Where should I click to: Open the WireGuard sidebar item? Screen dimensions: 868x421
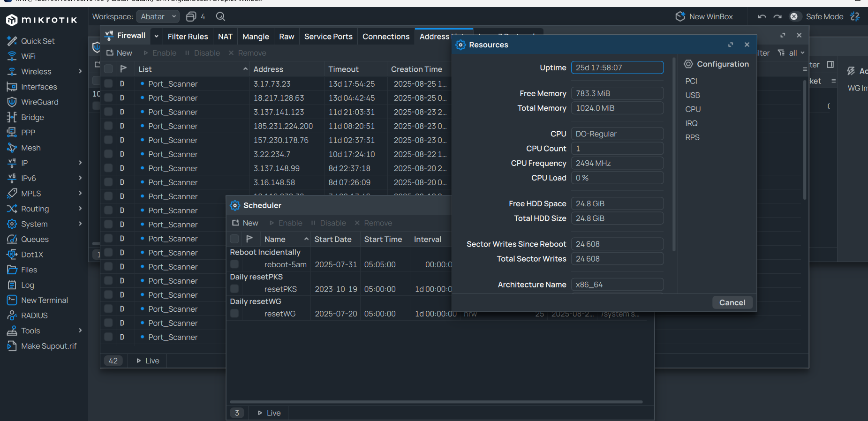39,102
